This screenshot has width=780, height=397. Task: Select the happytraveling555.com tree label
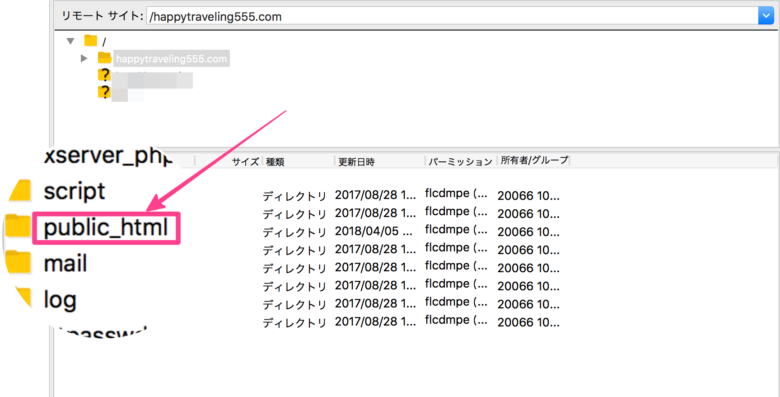tap(171, 59)
